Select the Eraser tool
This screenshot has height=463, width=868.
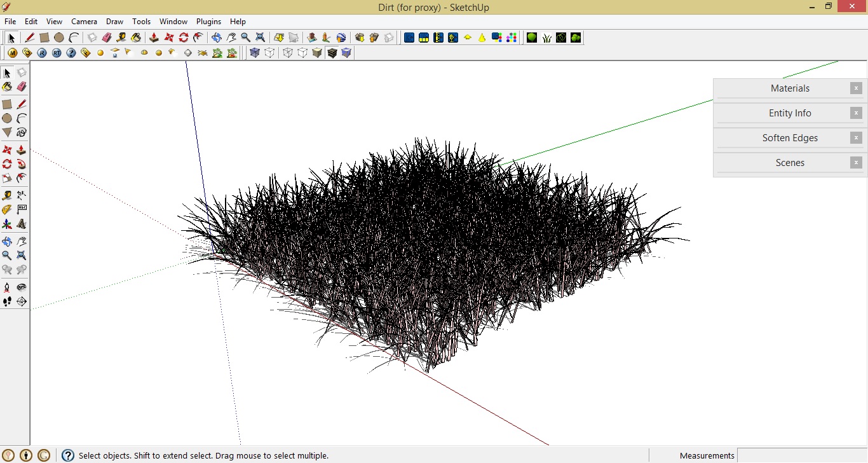pyautogui.click(x=22, y=86)
